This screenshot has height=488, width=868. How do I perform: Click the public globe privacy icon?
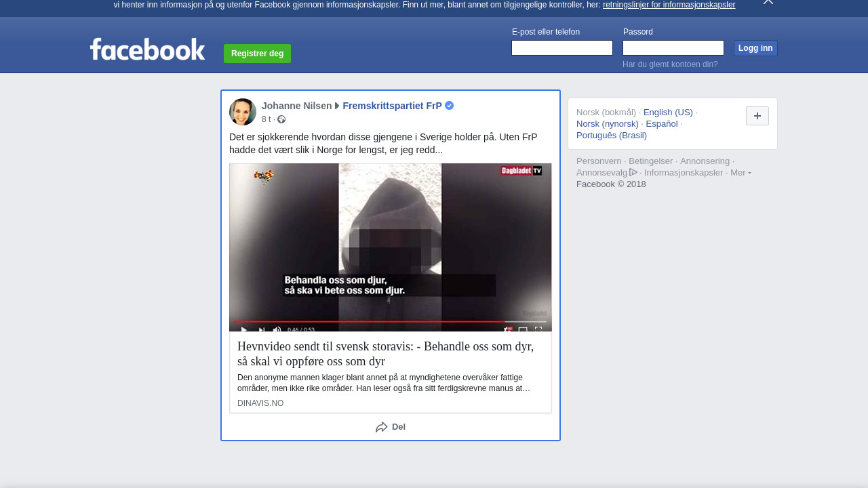pyautogui.click(x=281, y=119)
